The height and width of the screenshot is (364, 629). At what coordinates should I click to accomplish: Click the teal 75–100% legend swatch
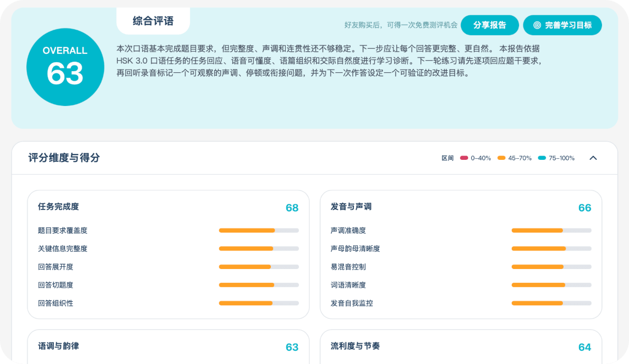[x=541, y=158]
